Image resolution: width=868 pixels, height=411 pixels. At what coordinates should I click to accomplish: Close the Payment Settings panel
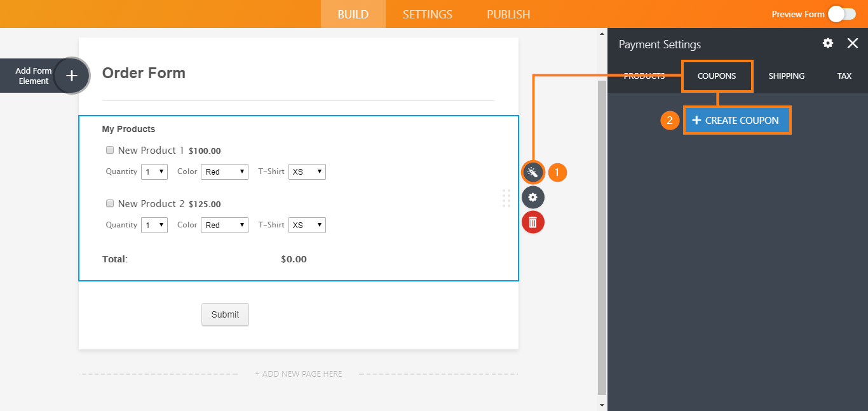coord(852,43)
